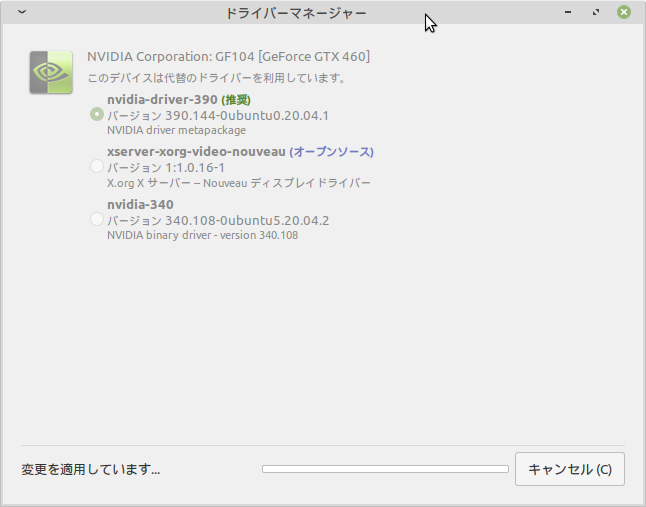Screen dimensions: 646x507
Task: Click the ドライバーマネージャー title bar text
Action: pyautogui.click(x=296, y=13)
